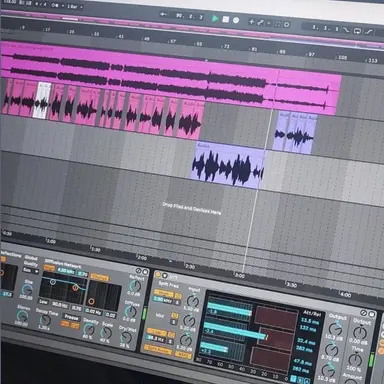Screen dimensions: 384x384
Task: Click the Session Record circle icon
Action: click(x=286, y=25)
